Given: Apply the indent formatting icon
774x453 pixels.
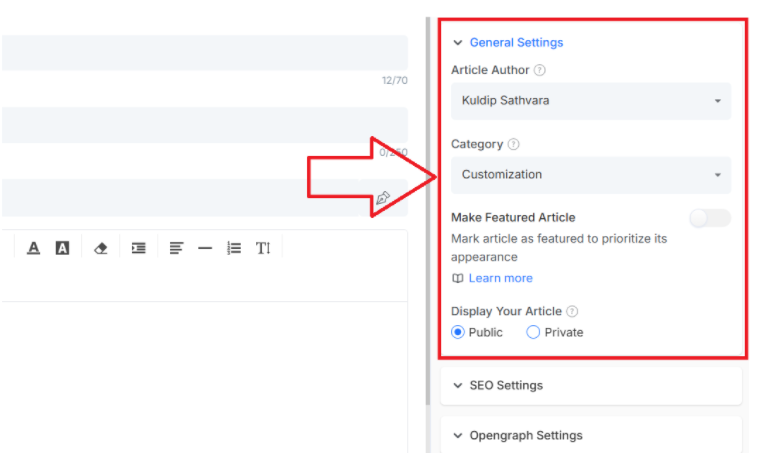Looking at the screenshot, I should pos(139,248).
